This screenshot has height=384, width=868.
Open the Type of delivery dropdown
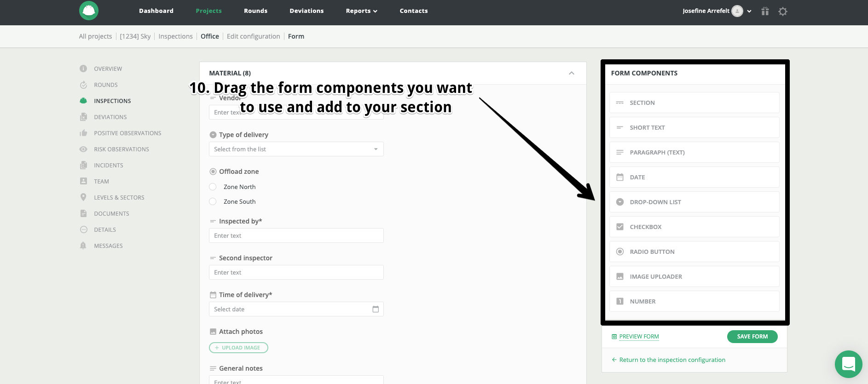(x=296, y=149)
